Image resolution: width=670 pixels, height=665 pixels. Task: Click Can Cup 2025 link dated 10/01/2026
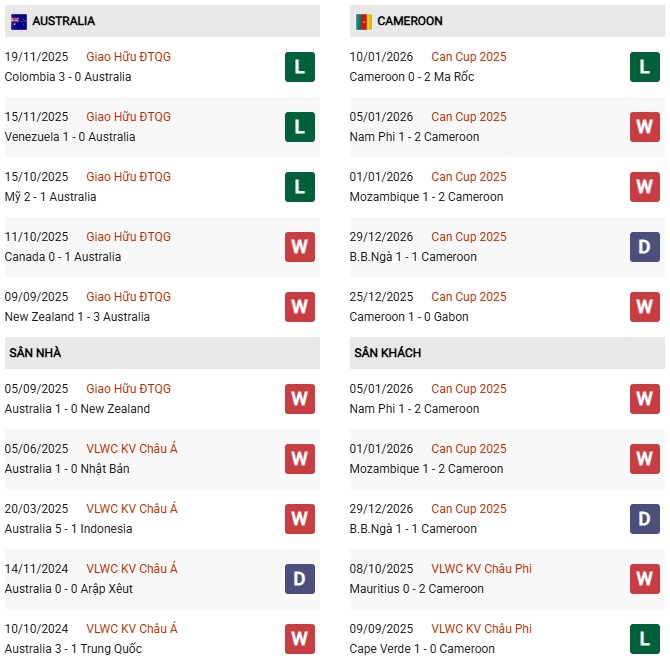click(x=468, y=57)
